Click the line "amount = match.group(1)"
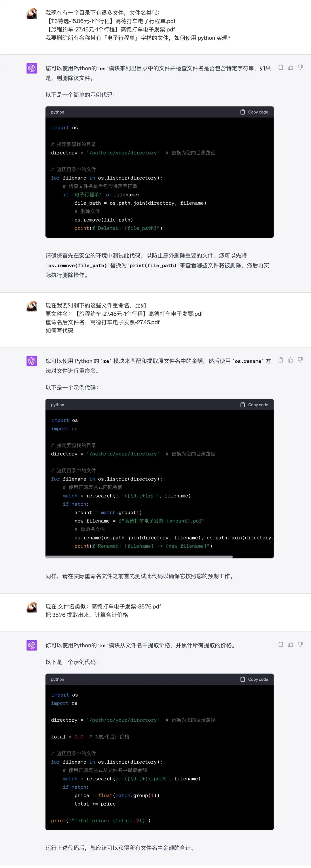The image size is (311, 868). click(108, 512)
